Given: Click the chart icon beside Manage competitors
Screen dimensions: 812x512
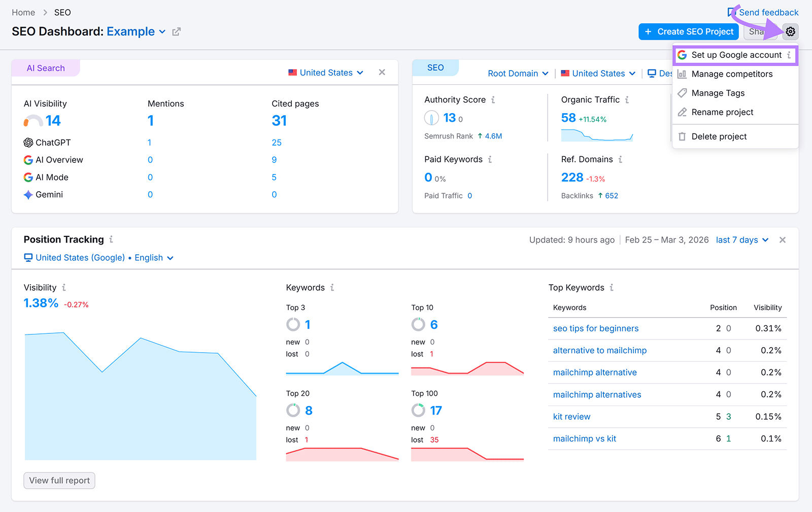Looking at the screenshot, I should click(x=683, y=74).
